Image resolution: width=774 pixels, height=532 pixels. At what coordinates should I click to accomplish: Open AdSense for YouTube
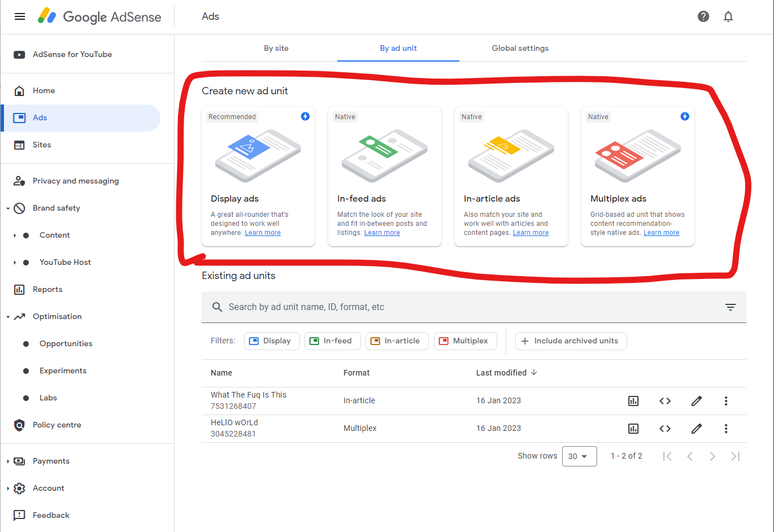(x=72, y=54)
